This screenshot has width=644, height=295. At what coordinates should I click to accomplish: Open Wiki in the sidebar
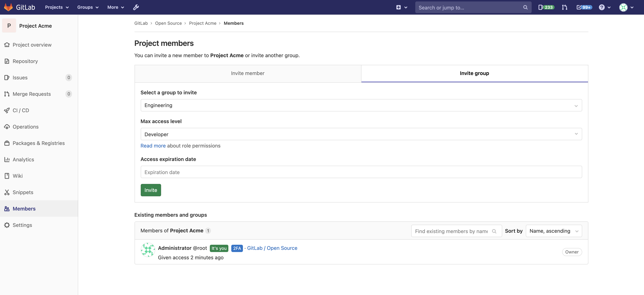coord(39,176)
